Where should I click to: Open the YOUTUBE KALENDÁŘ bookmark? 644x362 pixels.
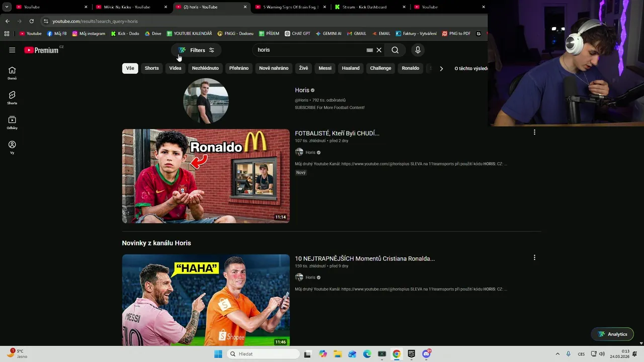(x=189, y=34)
